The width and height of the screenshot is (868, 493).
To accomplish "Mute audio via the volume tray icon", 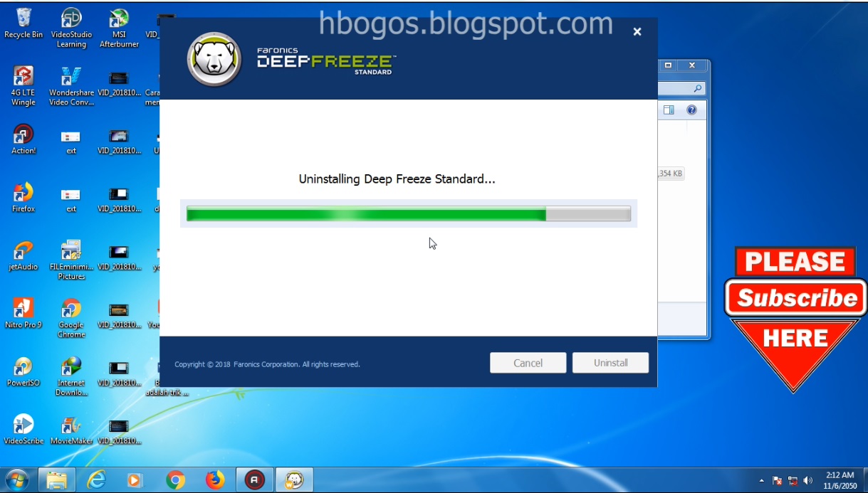I will (x=808, y=480).
